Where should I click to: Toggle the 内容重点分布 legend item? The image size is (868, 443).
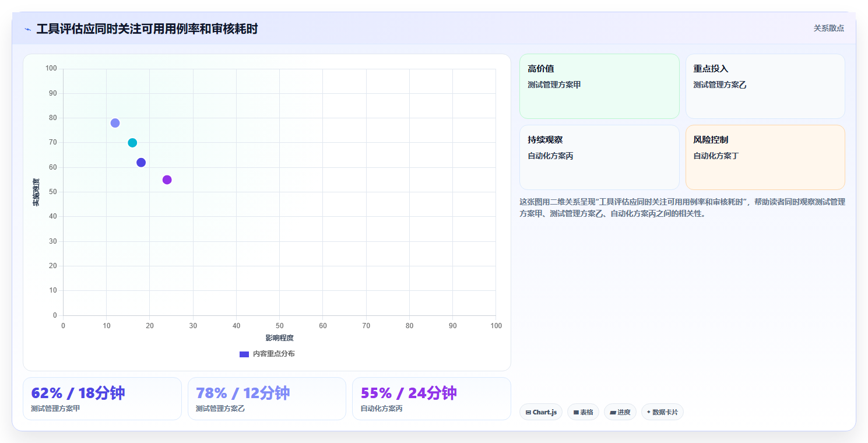click(x=267, y=354)
